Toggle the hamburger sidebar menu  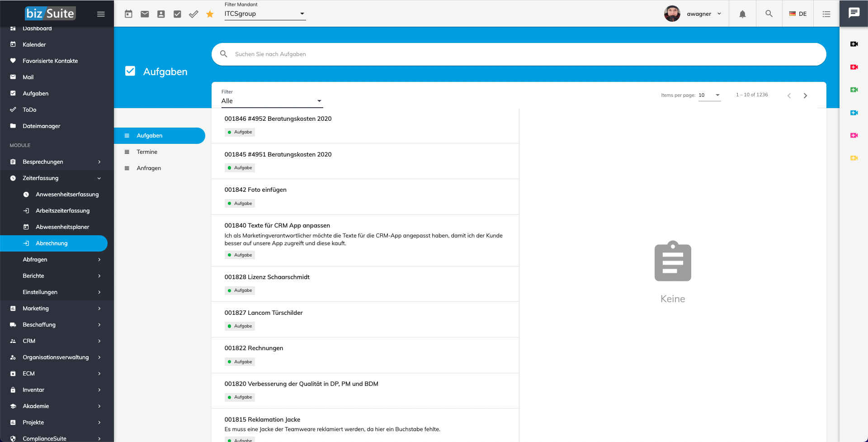tap(101, 14)
